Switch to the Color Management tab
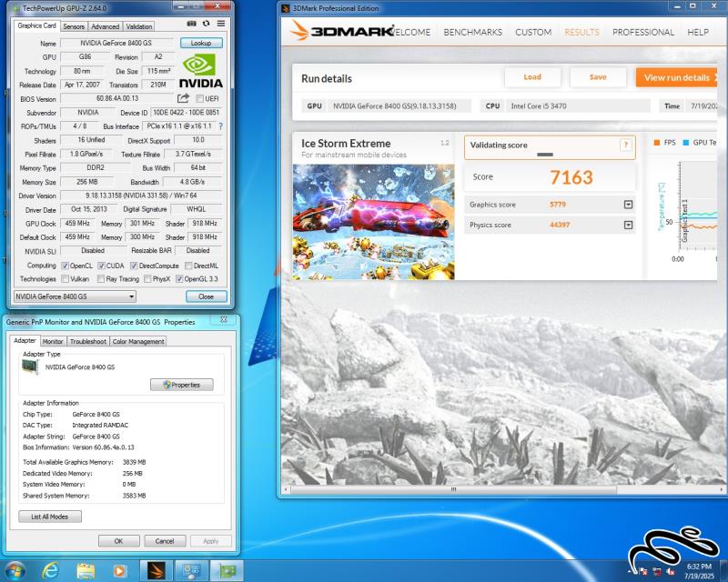728x582 pixels. point(138,341)
